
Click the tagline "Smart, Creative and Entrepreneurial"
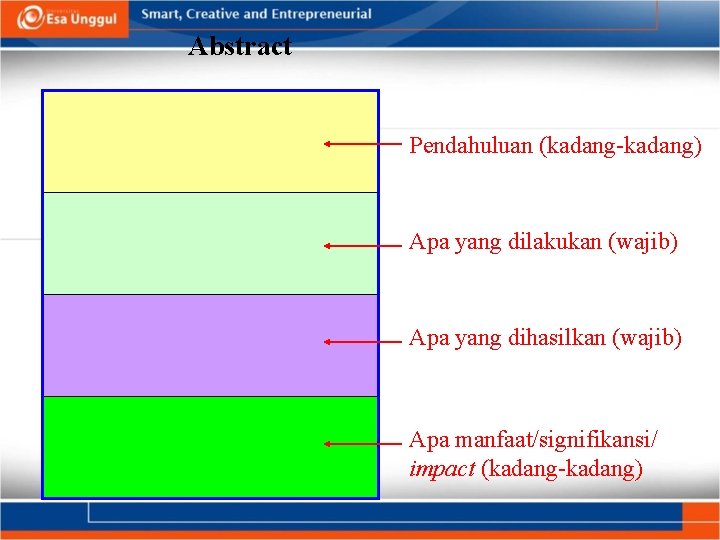256,14
